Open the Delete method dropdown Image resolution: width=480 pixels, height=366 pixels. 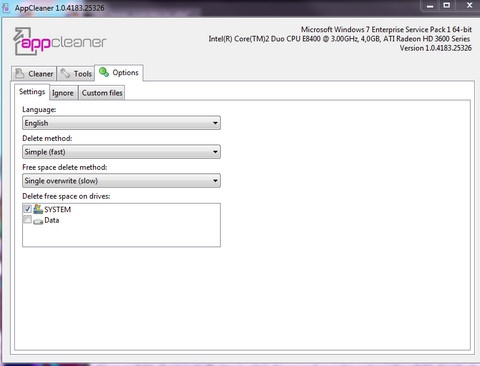(x=121, y=152)
